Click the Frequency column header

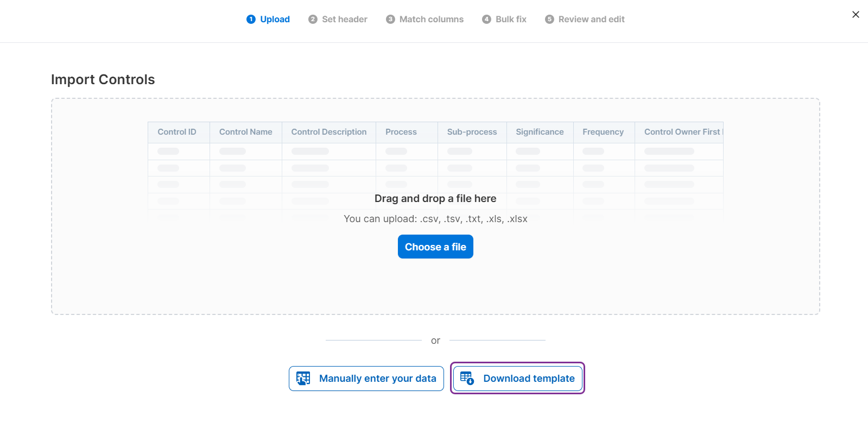coord(604,132)
